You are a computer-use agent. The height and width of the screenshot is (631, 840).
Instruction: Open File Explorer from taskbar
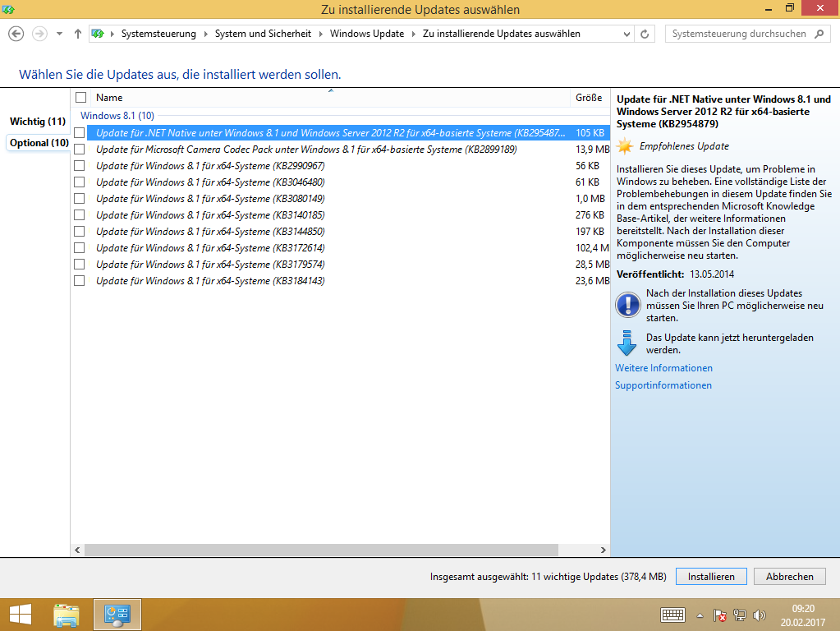click(x=67, y=615)
